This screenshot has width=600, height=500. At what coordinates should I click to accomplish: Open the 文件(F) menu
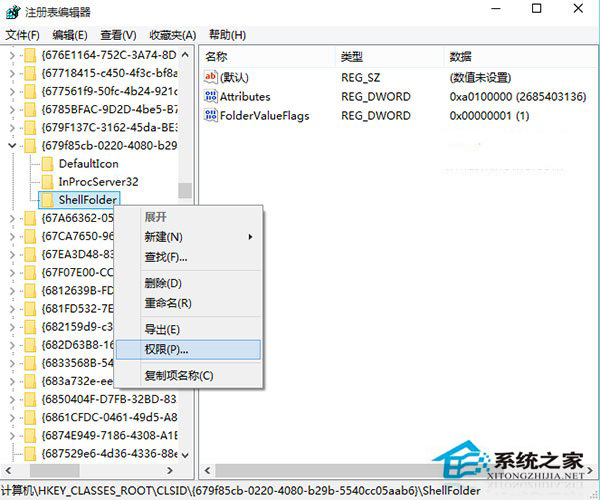tap(23, 35)
